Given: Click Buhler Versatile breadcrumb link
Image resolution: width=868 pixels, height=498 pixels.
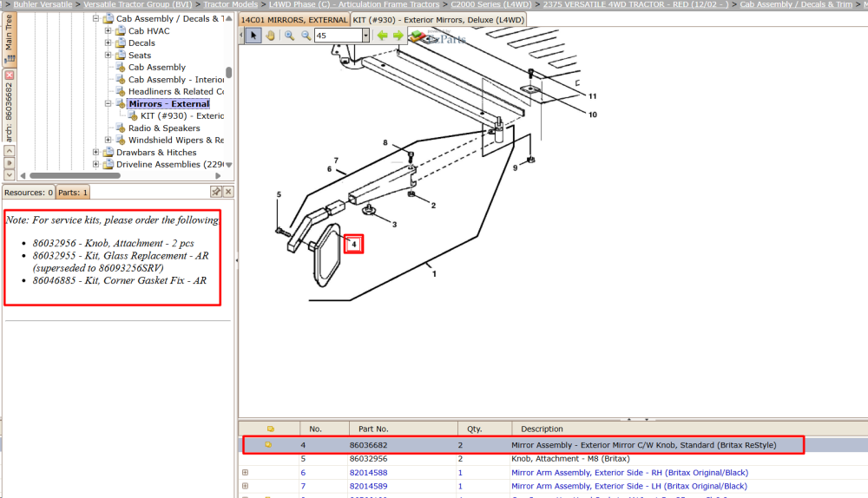Looking at the screenshot, I should click(43, 4).
